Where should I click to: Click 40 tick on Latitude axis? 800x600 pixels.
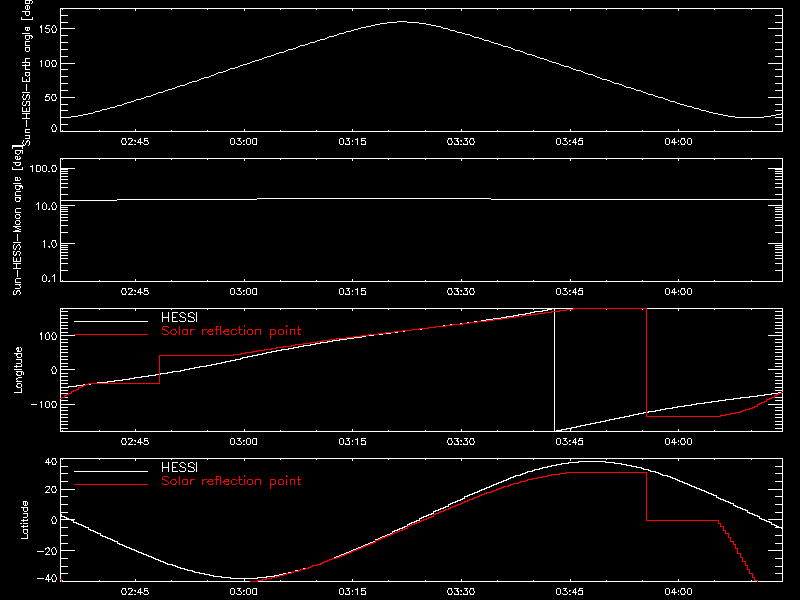pyautogui.click(x=52, y=462)
